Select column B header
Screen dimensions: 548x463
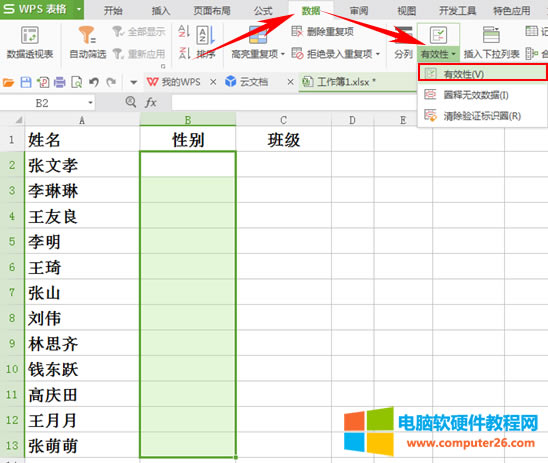[x=188, y=120]
